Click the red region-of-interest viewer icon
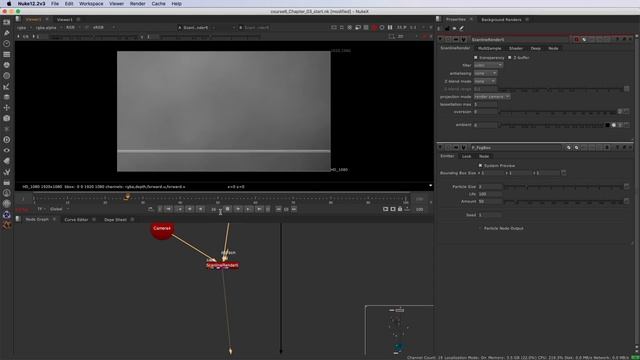 (x=374, y=27)
